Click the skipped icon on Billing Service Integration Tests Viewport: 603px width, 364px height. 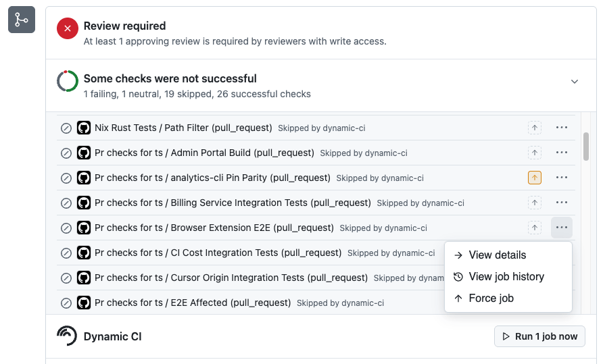66,203
